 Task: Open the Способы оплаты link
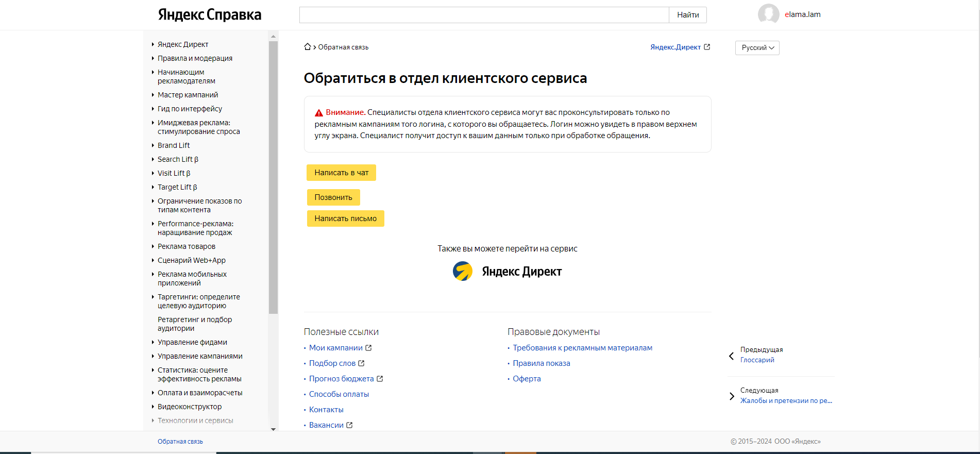(x=339, y=394)
